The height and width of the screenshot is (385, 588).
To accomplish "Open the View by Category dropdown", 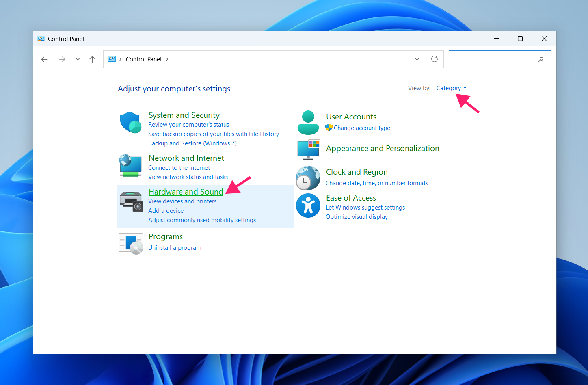I will [451, 88].
